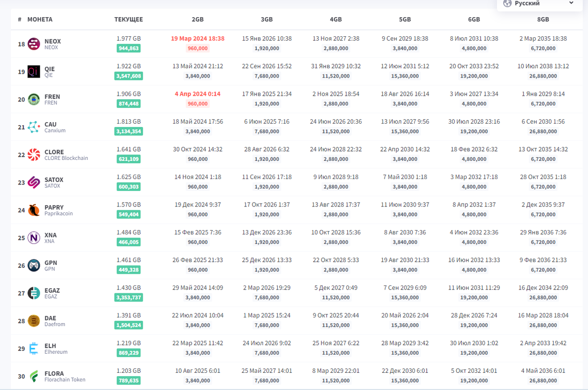Image resolution: width=588 pixels, height=390 pixels.
Task: Open the GPN coin name link
Action: coord(50,263)
